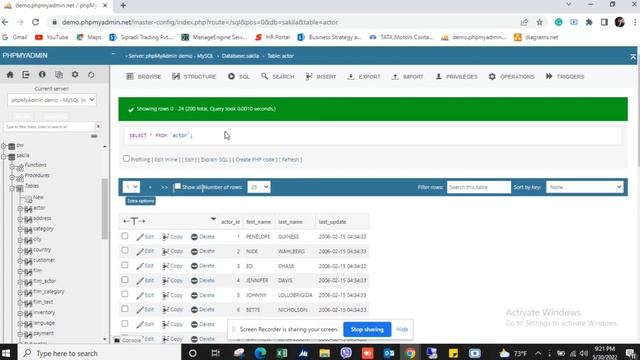Viewport: 640px width, 360px height.
Task: Share this page icon in the address bar
Action: click(524, 22)
